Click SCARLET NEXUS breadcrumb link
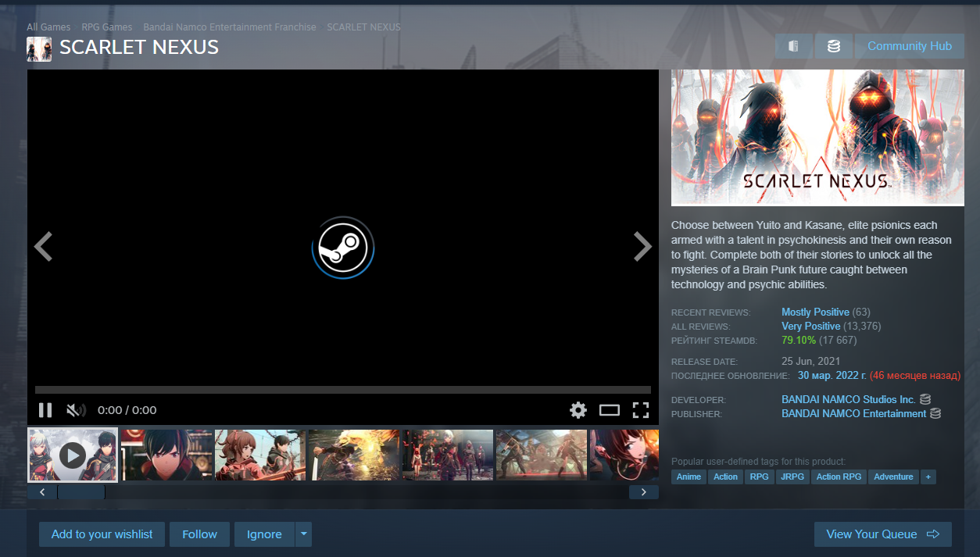The width and height of the screenshot is (980, 557). click(x=363, y=27)
